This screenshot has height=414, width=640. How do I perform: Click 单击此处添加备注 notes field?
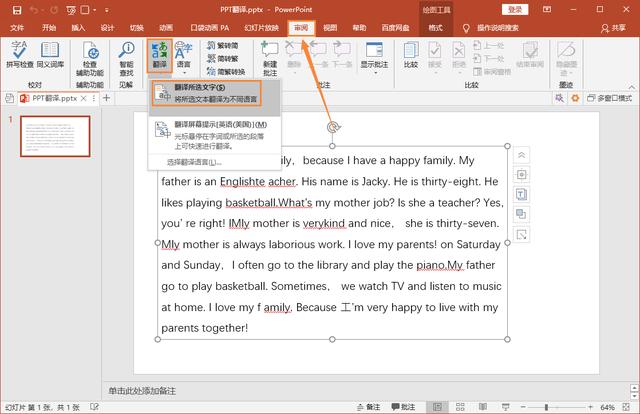142,391
